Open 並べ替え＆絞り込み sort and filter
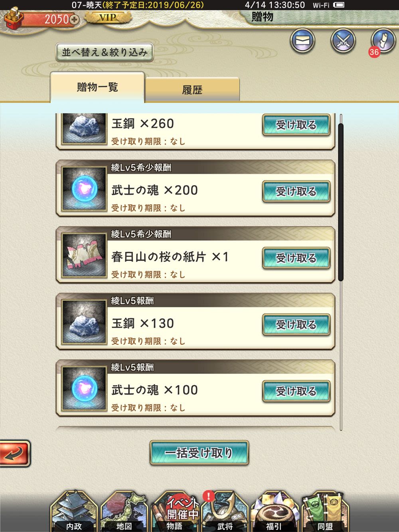 click(105, 52)
